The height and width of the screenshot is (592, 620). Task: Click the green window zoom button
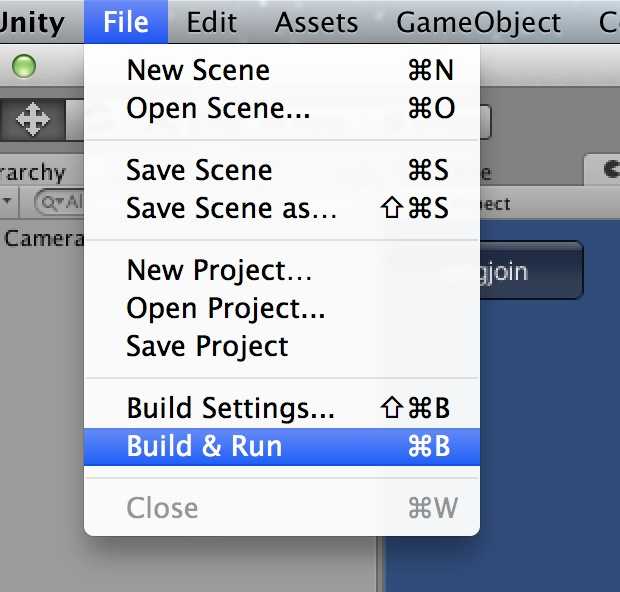24,66
